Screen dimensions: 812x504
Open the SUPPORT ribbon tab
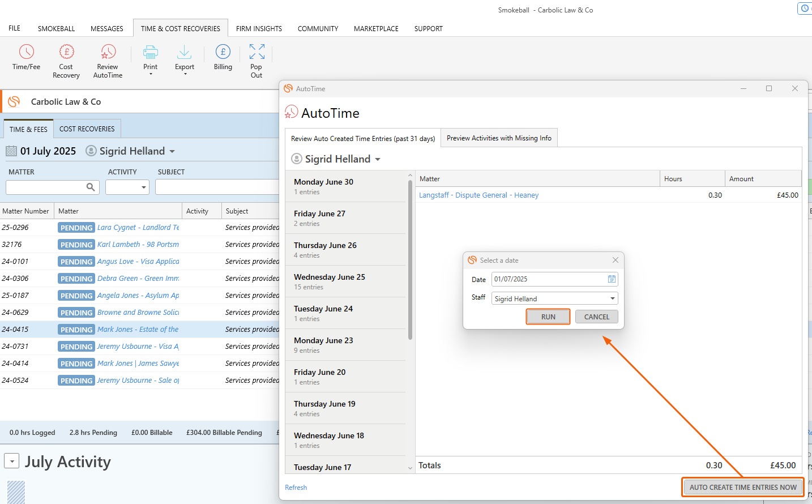tap(429, 28)
